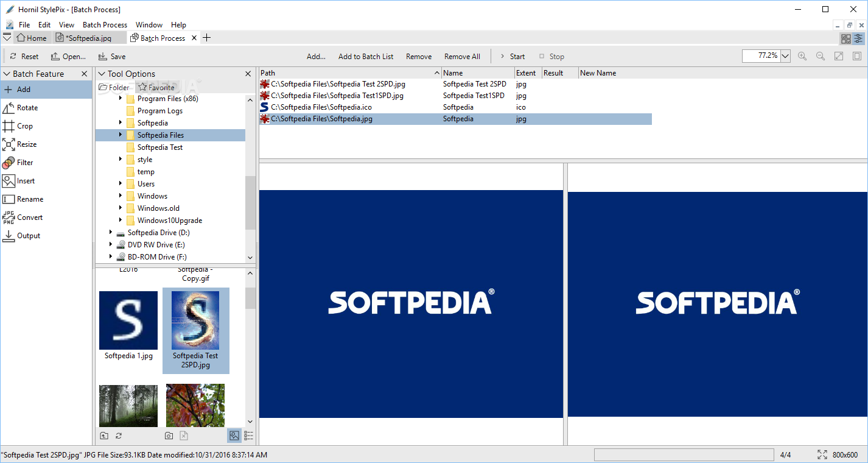Close the Tool Options panel
Screen dimensions: 868x463
tap(248, 74)
